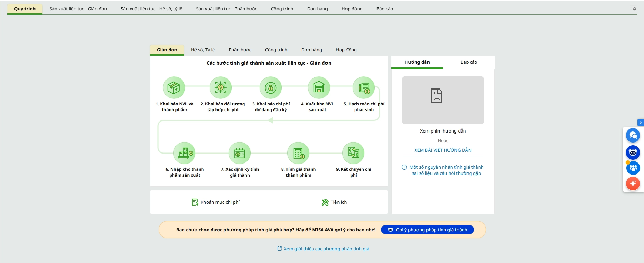
Task: Open Xác định kỳ tính giá thành icon
Action: [x=240, y=153]
